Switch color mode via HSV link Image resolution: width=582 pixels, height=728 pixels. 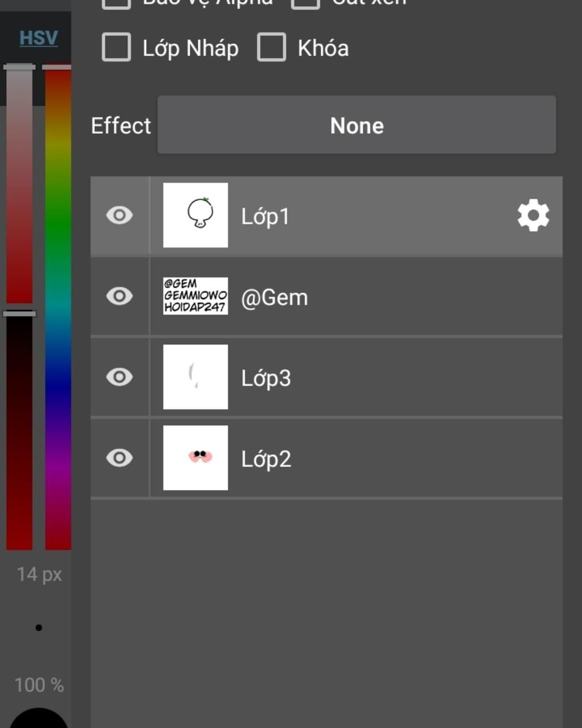point(39,38)
